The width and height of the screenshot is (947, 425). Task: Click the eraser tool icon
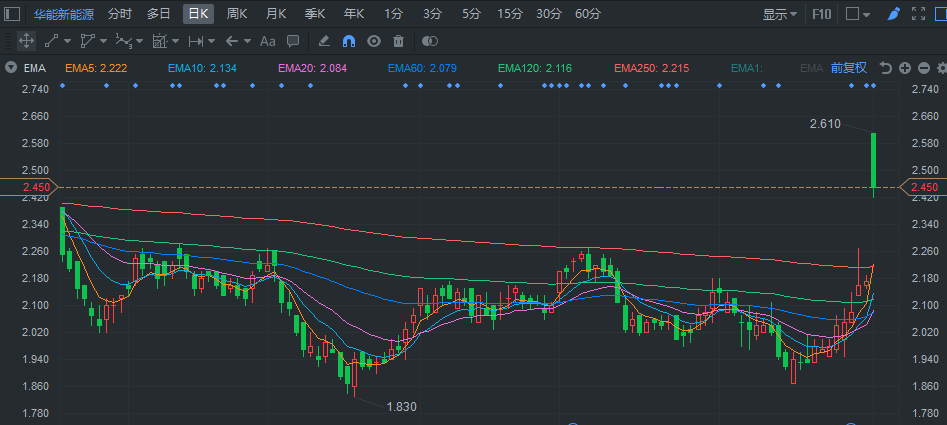(x=323, y=41)
